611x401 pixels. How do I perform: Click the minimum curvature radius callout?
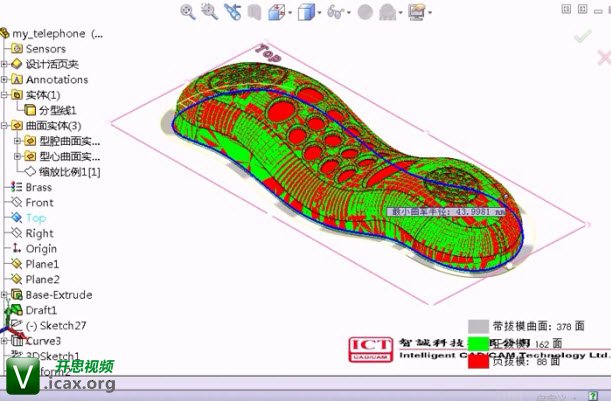point(447,212)
